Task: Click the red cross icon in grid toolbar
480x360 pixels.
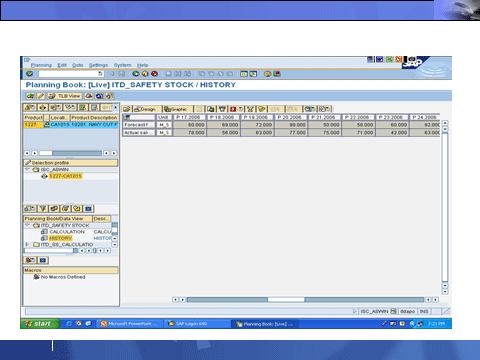Action: (233, 109)
